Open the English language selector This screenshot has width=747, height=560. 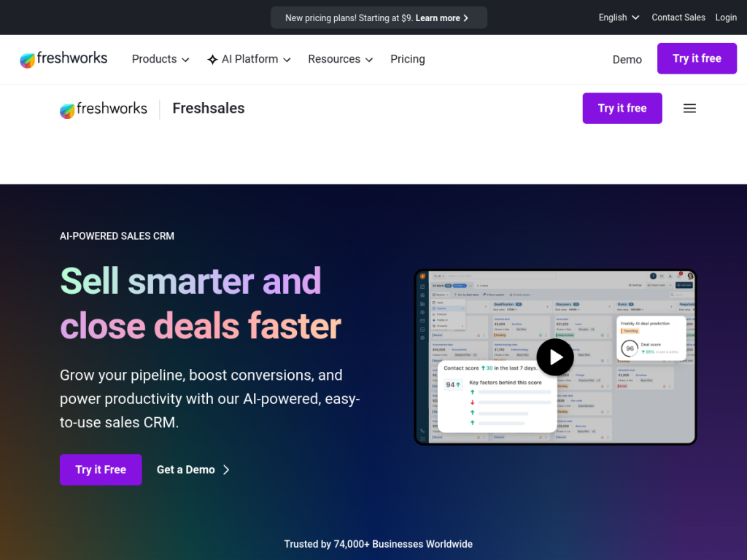click(x=619, y=17)
